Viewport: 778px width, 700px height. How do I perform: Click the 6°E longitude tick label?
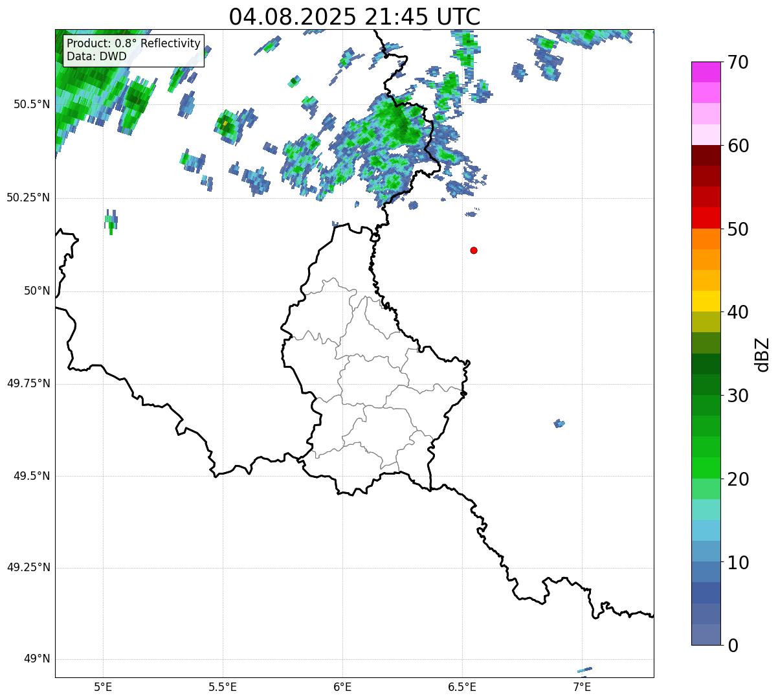coord(342,687)
